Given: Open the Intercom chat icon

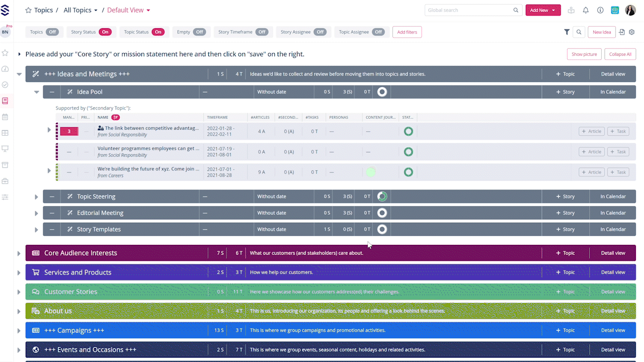Looking at the screenshot, I should tap(615, 10).
